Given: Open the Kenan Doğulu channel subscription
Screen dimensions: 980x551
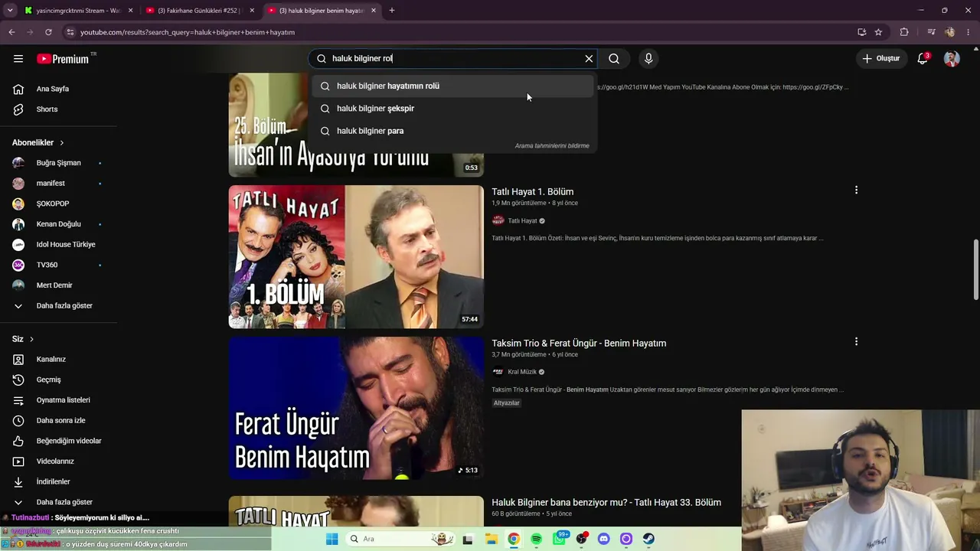Looking at the screenshot, I should (x=60, y=224).
